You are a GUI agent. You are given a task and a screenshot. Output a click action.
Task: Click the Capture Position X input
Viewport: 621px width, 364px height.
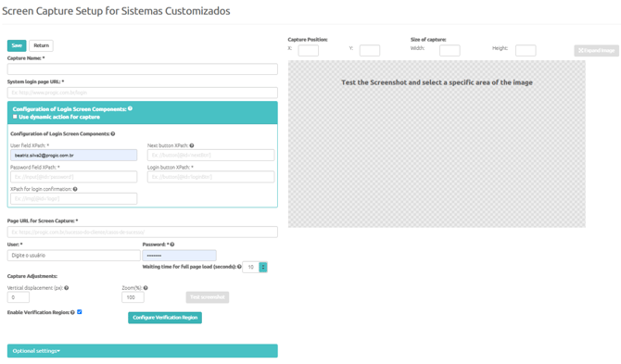308,50
